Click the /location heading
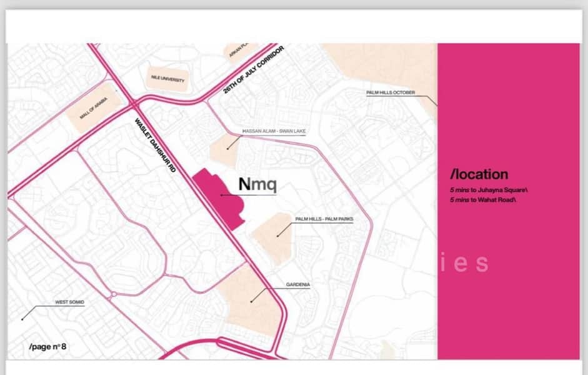The height and width of the screenshot is (375, 588). [479, 174]
